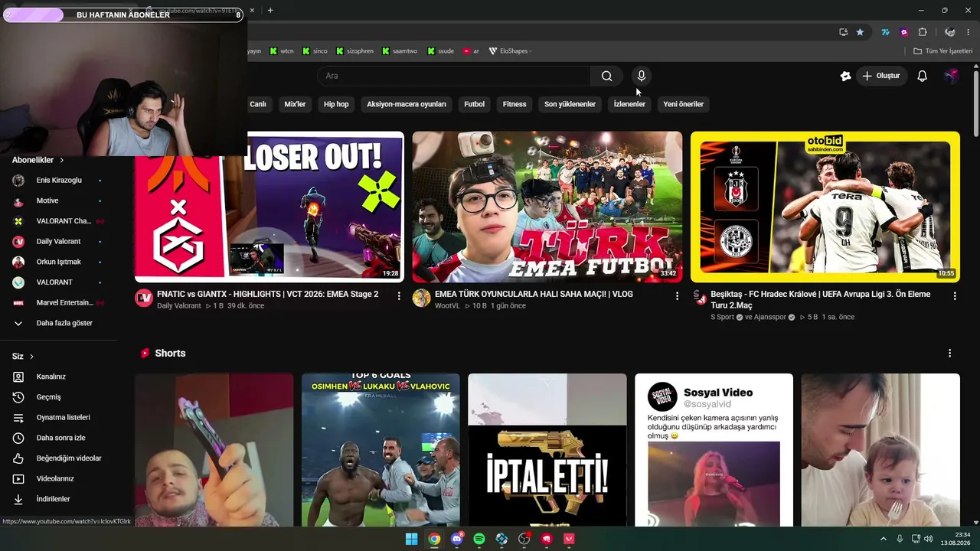Select the Mix'ler filter chip
This screenshot has height=551, width=980.
coord(295,104)
